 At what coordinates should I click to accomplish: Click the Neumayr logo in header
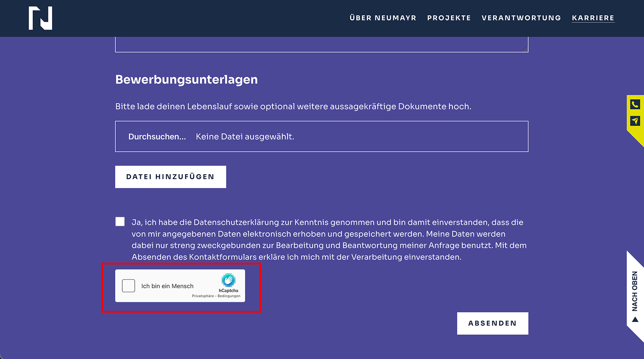click(40, 18)
